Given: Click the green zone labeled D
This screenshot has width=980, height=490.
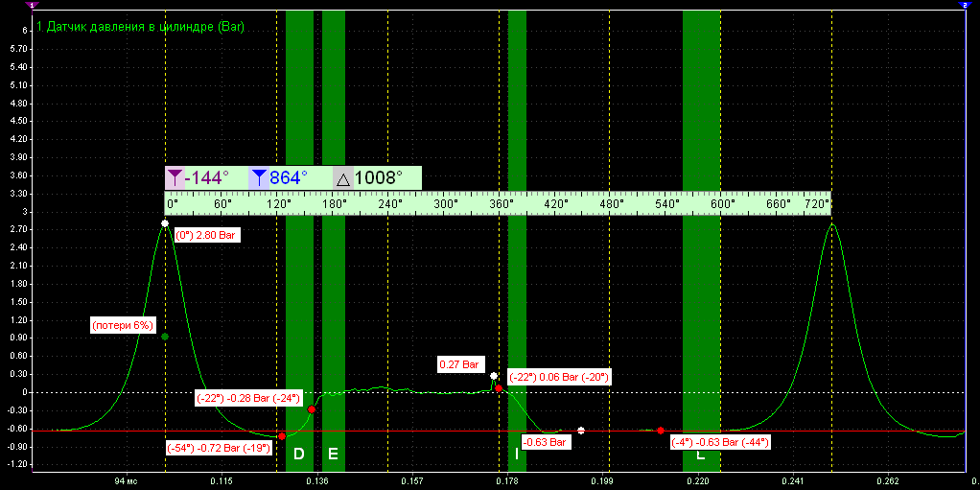Looking at the screenshot, I should (299, 242).
